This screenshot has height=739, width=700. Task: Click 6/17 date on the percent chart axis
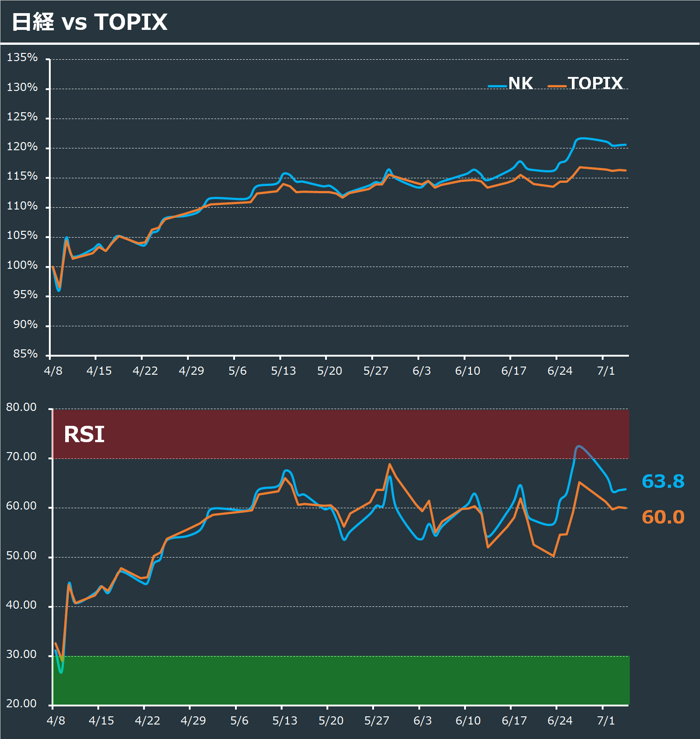tap(514, 371)
